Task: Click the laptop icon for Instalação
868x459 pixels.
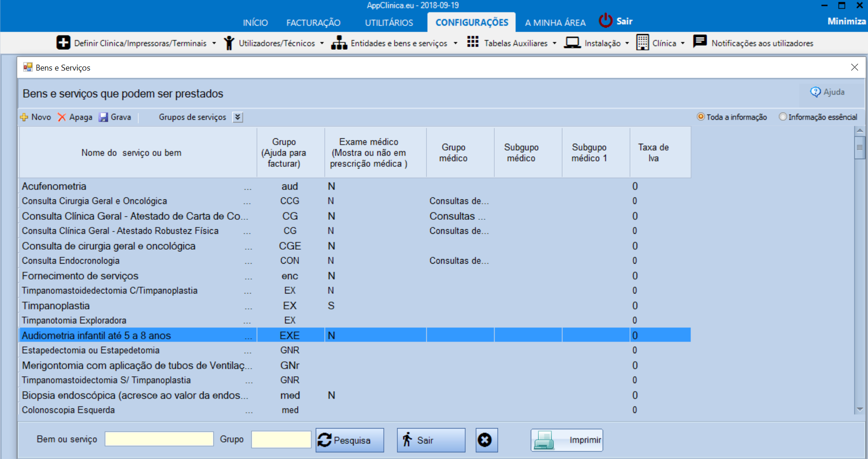Action: point(572,43)
